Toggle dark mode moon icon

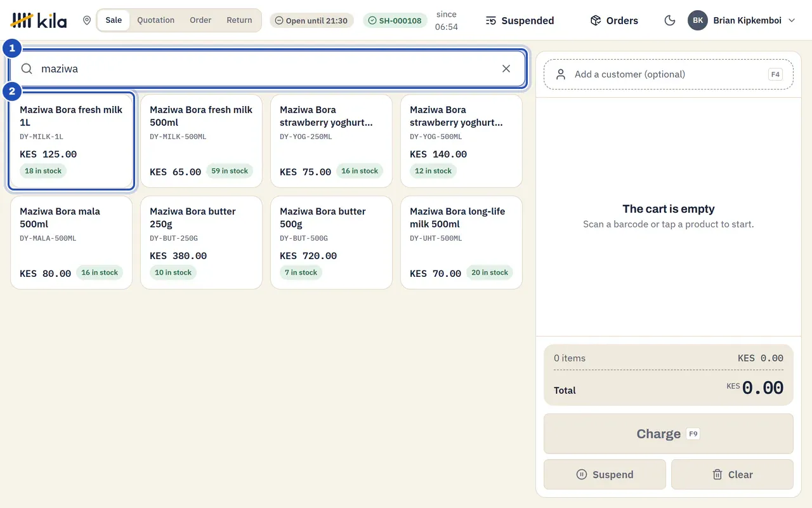(669, 20)
